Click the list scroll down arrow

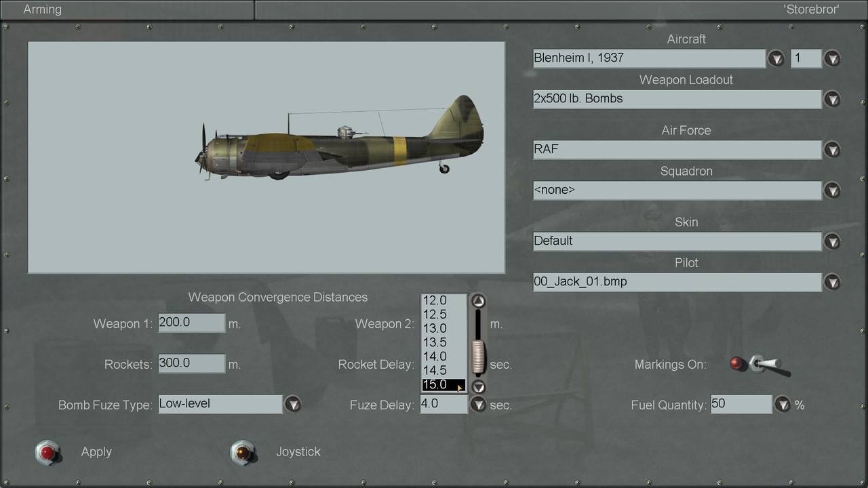tap(479, 387)
